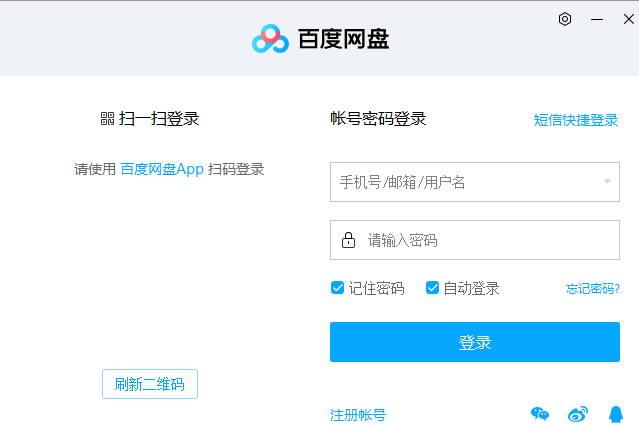Minimize the Baidu Netdisk login window
Image resolution: width=639 pixels, height=428 pixels.
597,19
